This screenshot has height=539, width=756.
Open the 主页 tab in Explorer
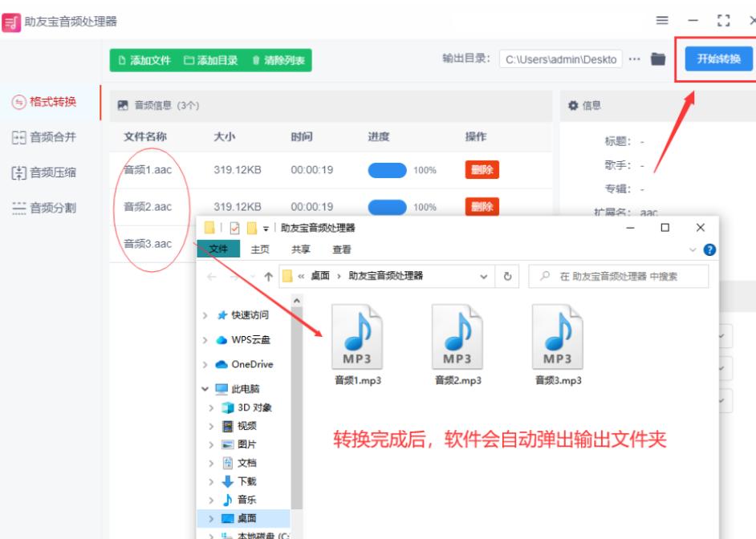[x=262, y=249]
